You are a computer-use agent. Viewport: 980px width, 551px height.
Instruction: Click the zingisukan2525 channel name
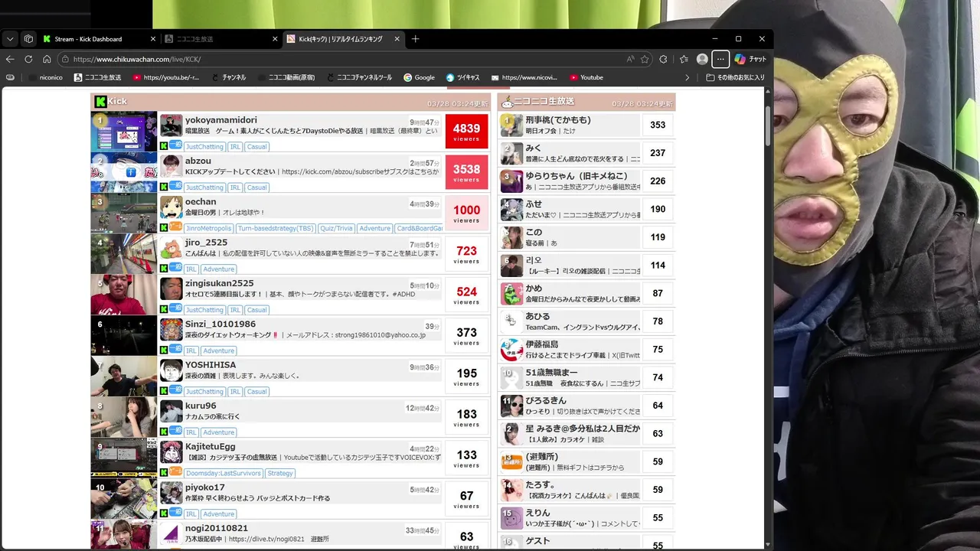point(219,283)
